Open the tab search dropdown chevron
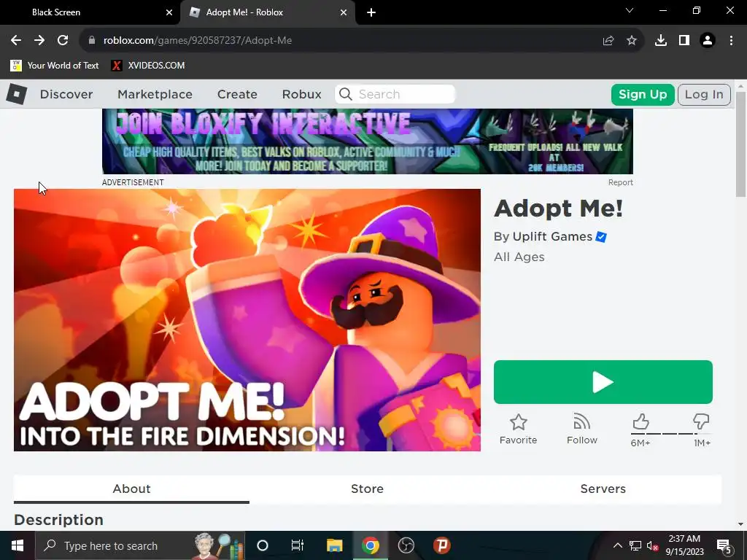This screenshot has width=747, height=560. pyautogui.click(x=630, y=10)
